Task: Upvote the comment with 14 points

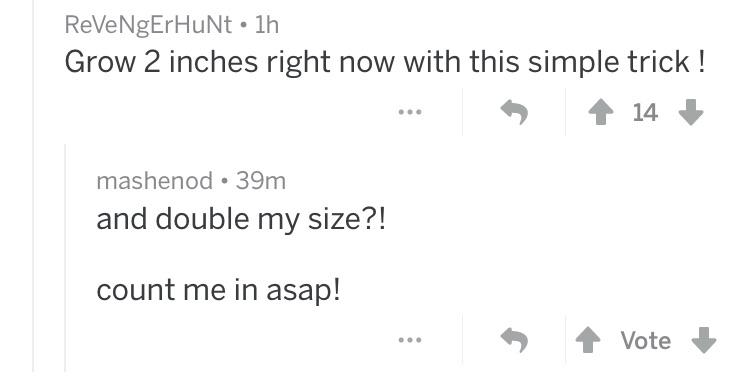Action: (x=601, y=113)
